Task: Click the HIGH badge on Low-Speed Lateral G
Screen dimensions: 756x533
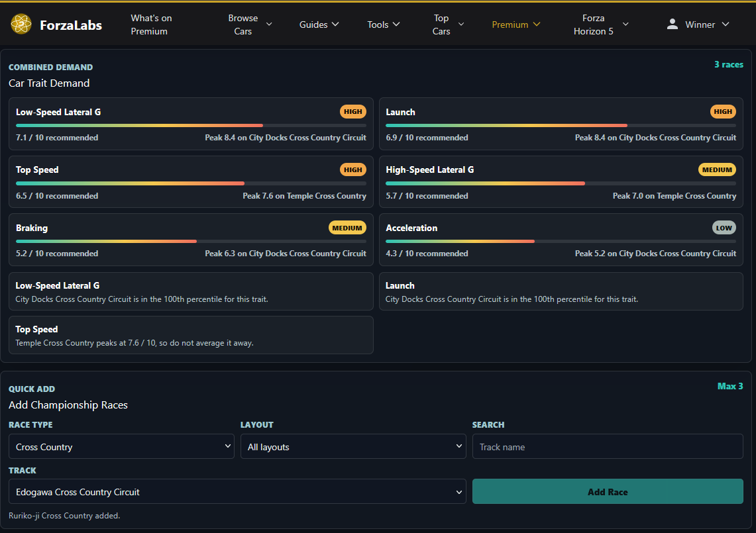Action: (353, 112)
